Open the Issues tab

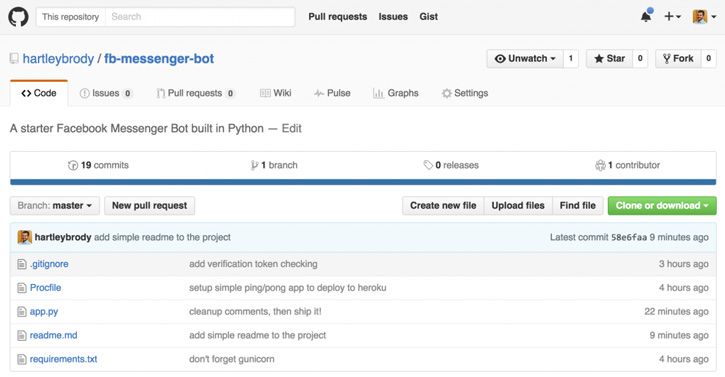coord(106,93)
